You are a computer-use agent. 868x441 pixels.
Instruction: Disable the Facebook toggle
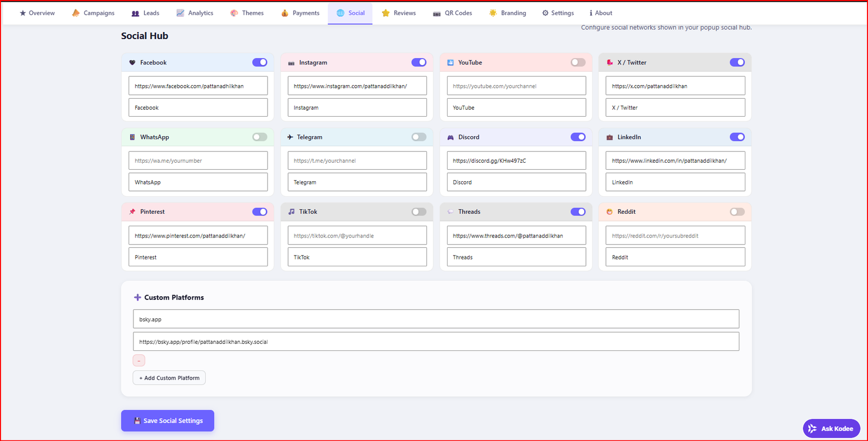[x=260, y=62]
